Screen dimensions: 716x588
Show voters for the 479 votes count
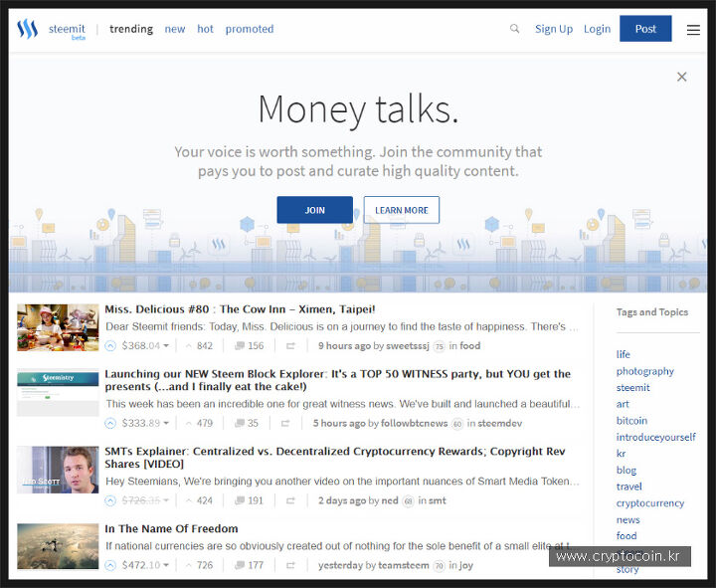coord(199,424)
